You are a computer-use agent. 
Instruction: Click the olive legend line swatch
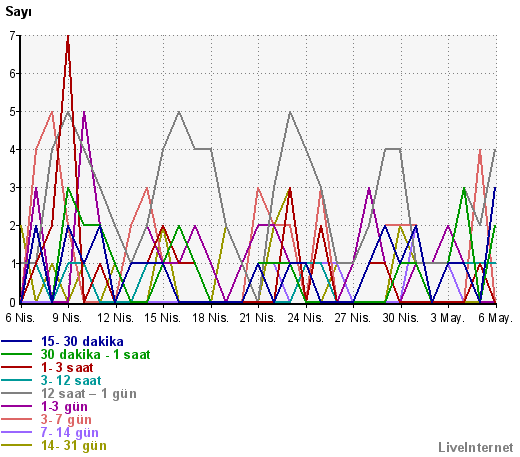[17, 446]
